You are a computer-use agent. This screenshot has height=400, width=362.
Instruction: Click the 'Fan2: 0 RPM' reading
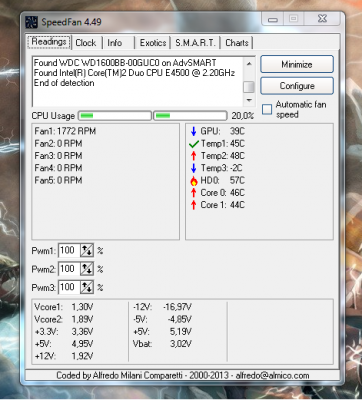58,144
